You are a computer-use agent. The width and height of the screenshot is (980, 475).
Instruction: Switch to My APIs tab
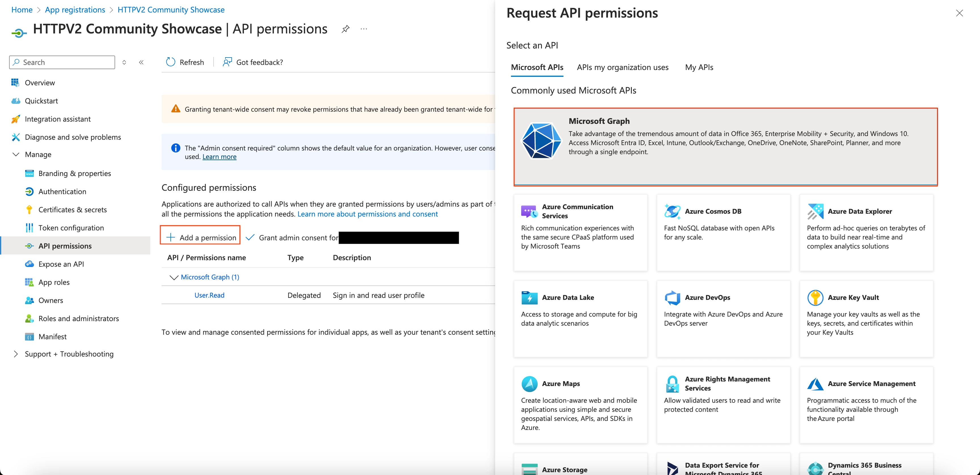pyautogui.click(x=699, y=67)
